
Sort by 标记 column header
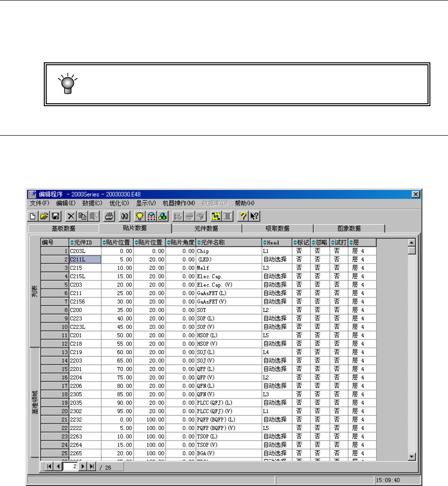coord(301,242)
